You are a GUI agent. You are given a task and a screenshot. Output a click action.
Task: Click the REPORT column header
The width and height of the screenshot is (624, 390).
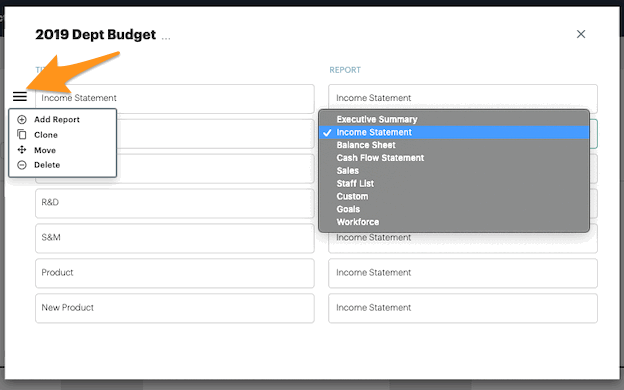coord(345,70)
